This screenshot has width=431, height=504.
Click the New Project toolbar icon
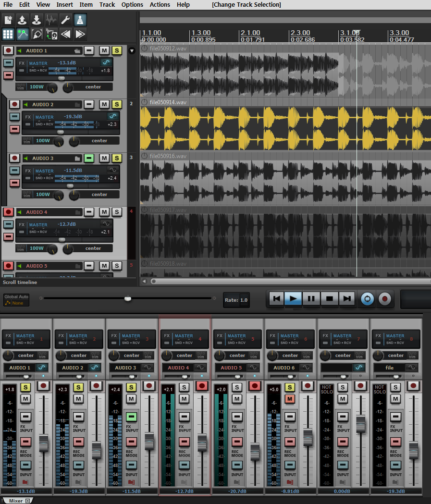8,20
